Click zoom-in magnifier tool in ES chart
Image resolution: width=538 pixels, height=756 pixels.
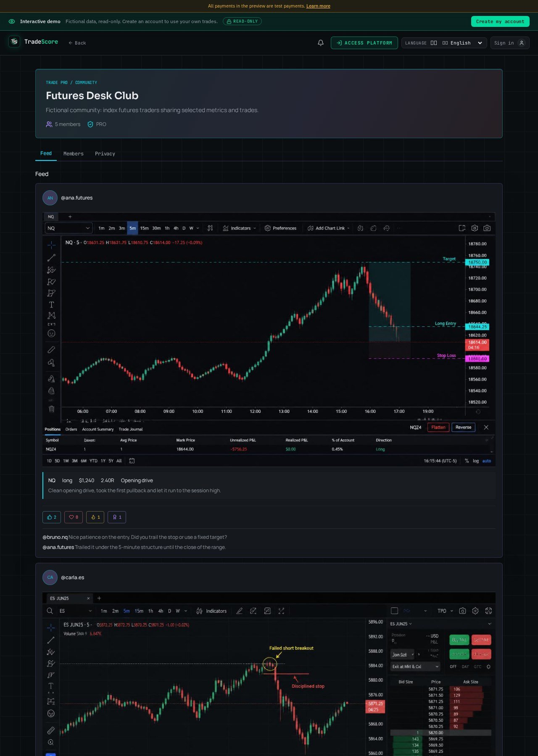coord(51,743)
